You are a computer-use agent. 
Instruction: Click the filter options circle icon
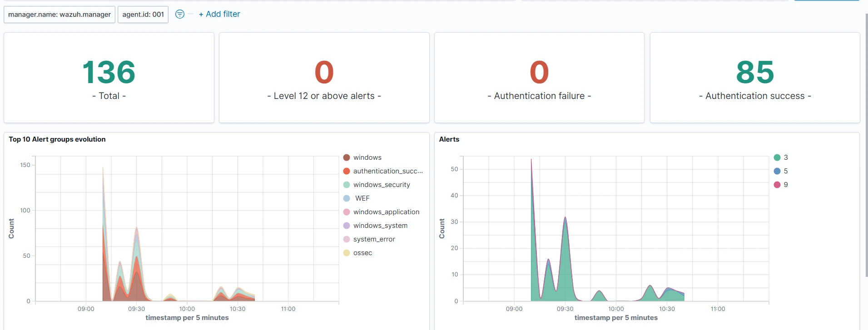point(180,14)
